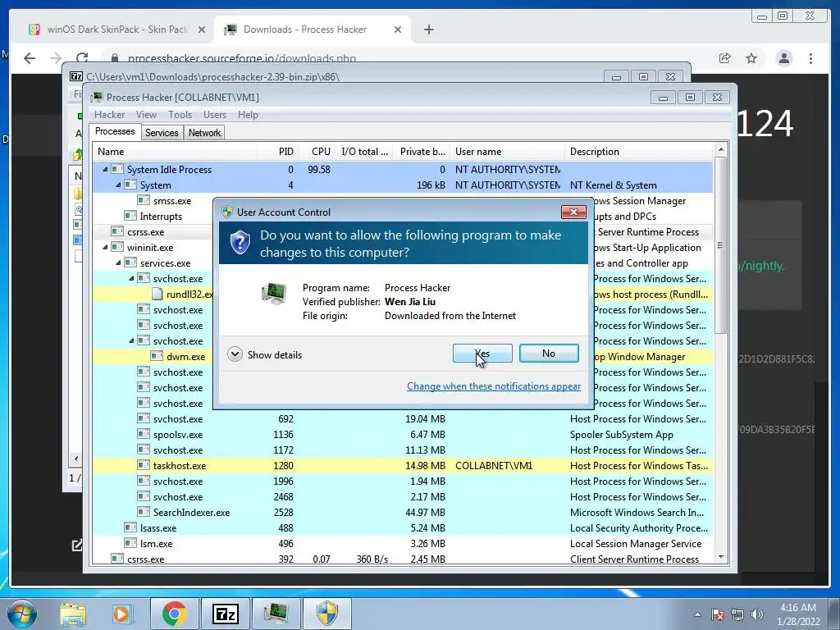840x630 pixels.
Task: Collapse the svchost.exe node above rundll32
Action: click(131, 279)
